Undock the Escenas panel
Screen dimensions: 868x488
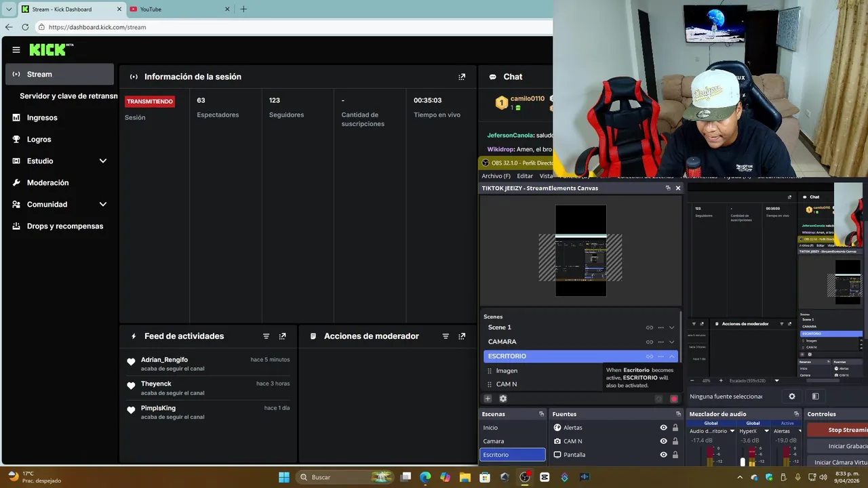pos(541,413)
